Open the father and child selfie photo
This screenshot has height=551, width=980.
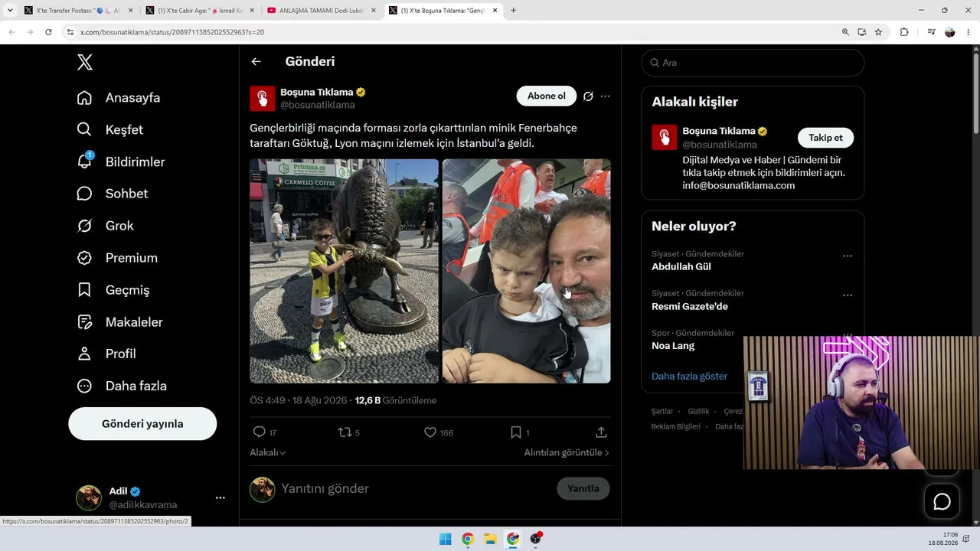(x=527, y=271)
